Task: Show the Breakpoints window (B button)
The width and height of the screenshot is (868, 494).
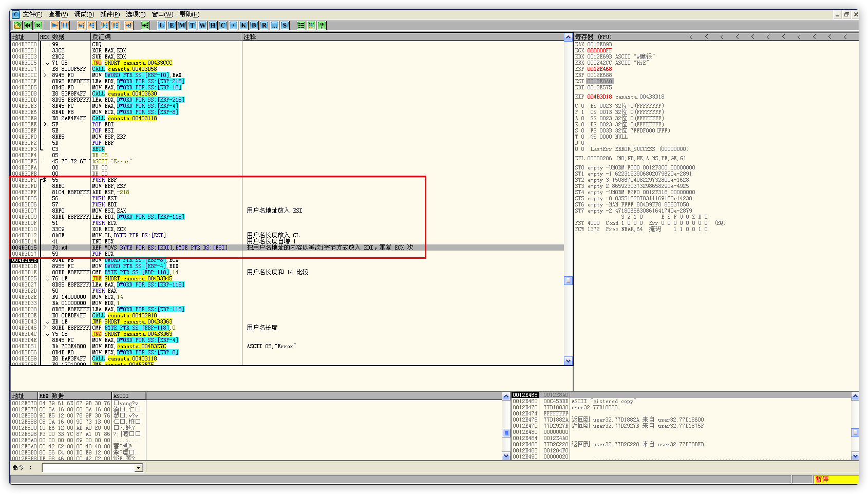Action: pyautogui.click(x=254, y=25)
